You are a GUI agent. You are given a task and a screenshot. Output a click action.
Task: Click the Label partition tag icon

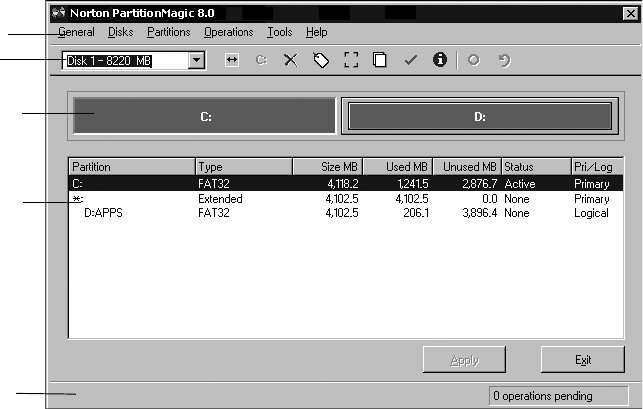[x=321, y=60]
